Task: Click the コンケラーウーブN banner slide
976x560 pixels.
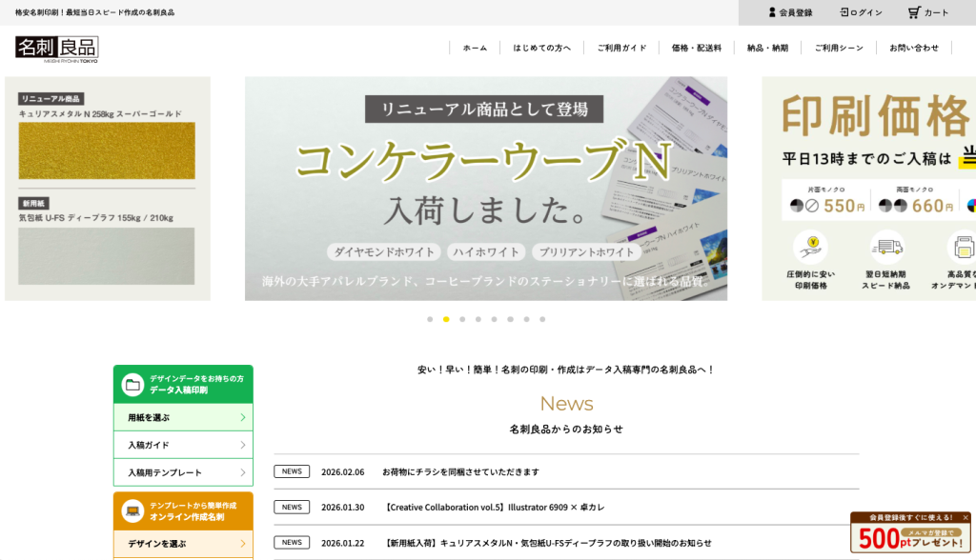Action: (485, 189)
